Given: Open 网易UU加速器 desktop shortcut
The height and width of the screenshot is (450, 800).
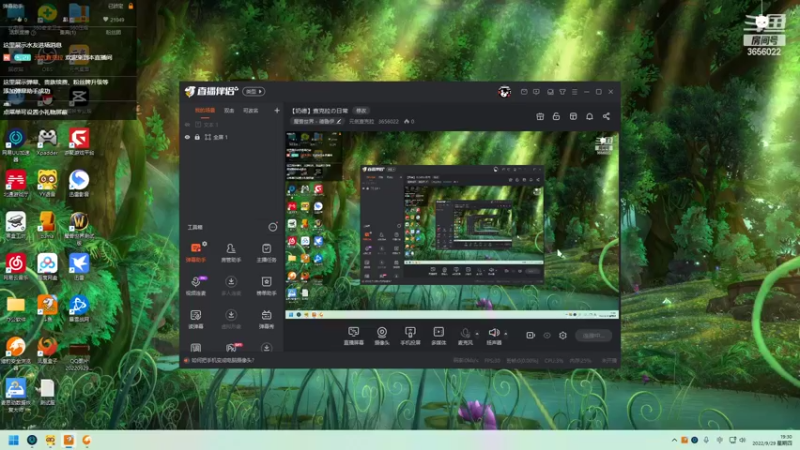Looking at the screenshot, I should click(16, 143).
